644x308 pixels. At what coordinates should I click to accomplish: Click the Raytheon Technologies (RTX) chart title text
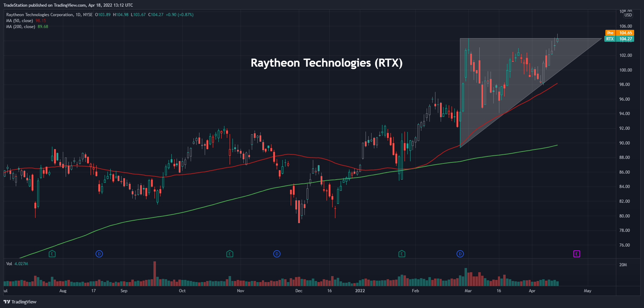click(327, 63)
